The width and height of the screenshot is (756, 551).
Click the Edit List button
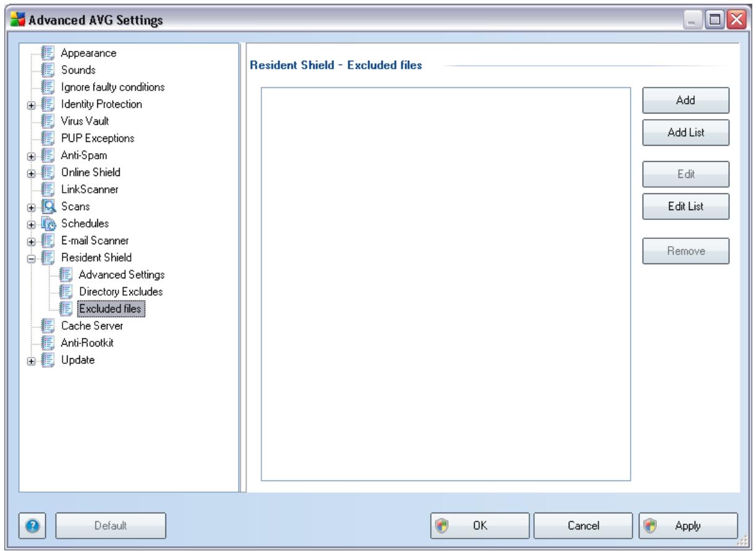click(x=686, y=206)
